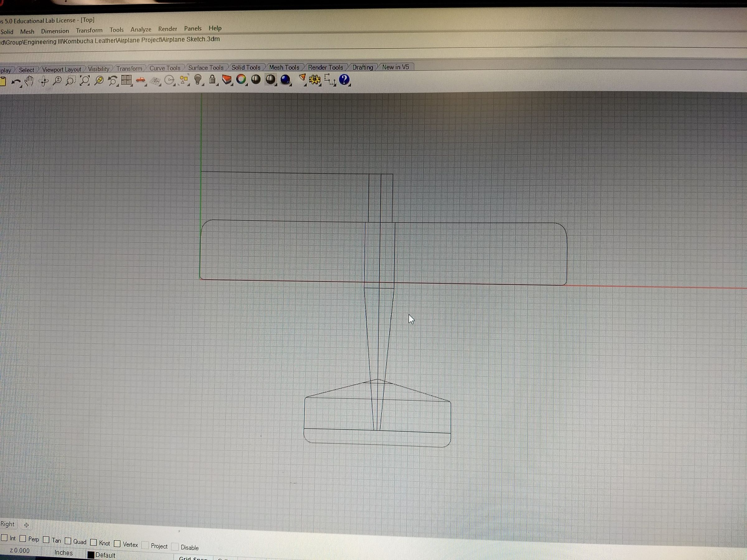Click the Undo arrow icon

(16, 82)
